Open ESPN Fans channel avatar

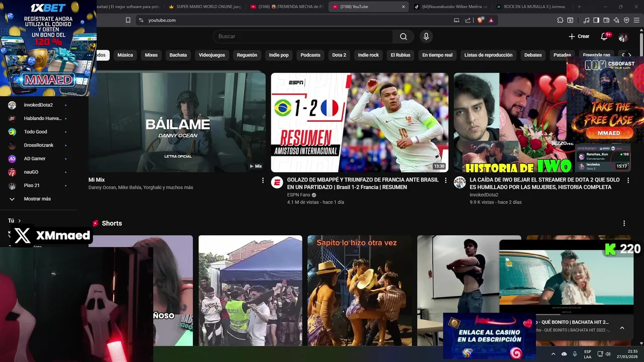tap(277, 182)
